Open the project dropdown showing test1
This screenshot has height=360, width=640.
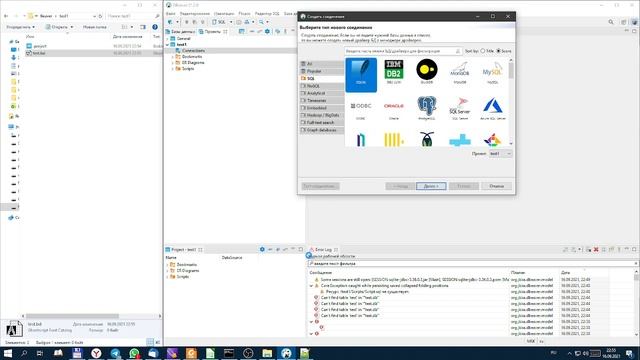500,153
